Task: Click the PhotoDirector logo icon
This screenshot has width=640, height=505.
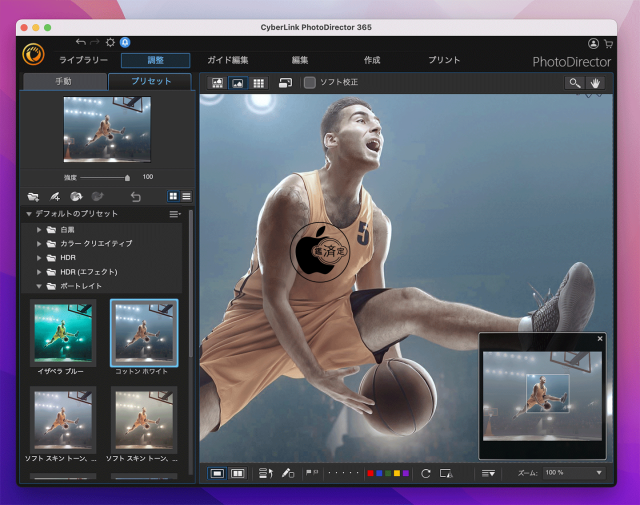Action: point(33,54)
